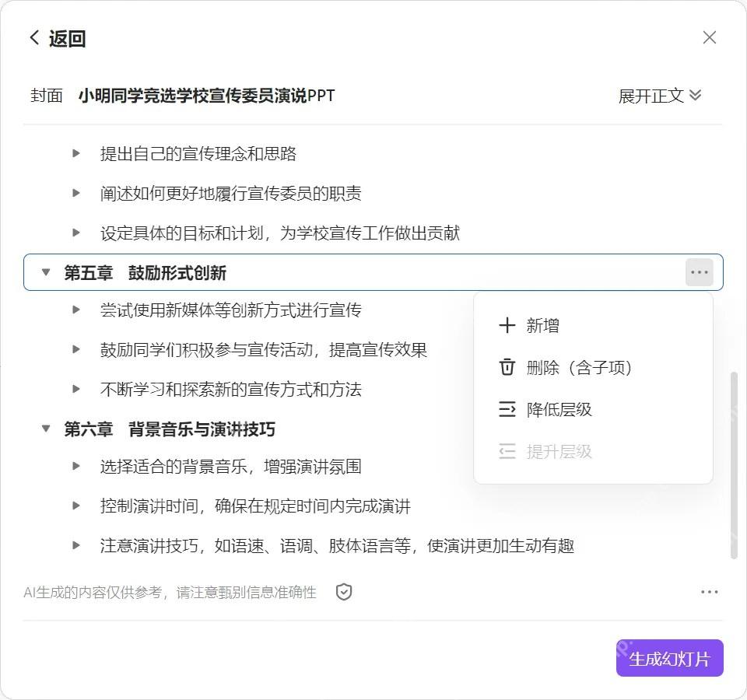
Task: Select the cover title 小明同学竞选学校宣传委员演说PPT
Action: tap(207, 96)
